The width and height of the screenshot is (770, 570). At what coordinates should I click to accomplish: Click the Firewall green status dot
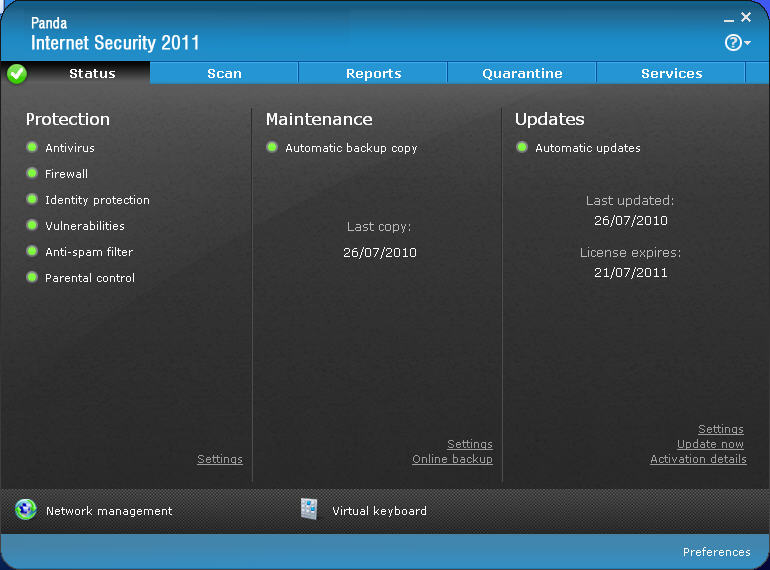[x=32, y=173]
